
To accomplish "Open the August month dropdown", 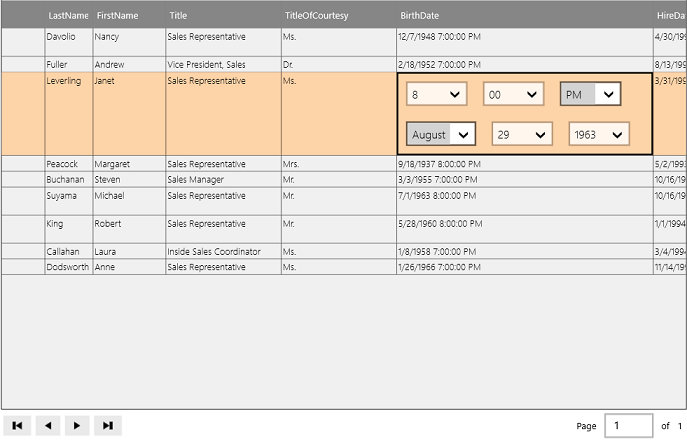I will (x=442, y=134).
